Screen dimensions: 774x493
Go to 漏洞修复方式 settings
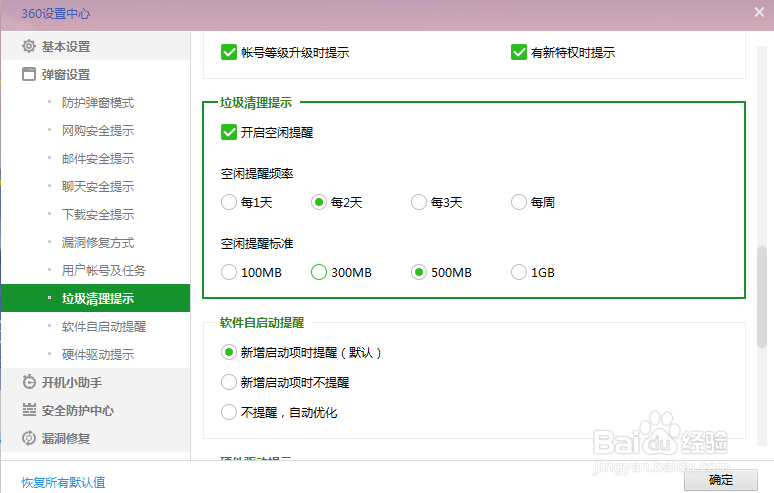(98, 242)
